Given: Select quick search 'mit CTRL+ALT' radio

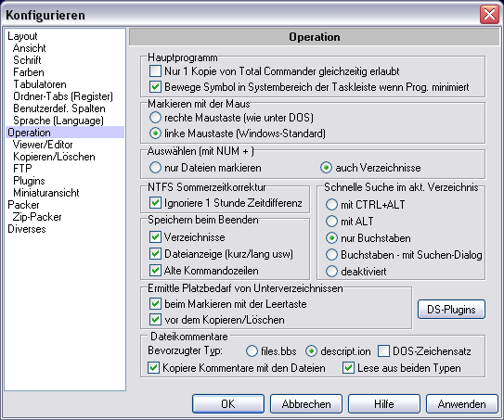Looking at the screenshot, I should (331, 205).
